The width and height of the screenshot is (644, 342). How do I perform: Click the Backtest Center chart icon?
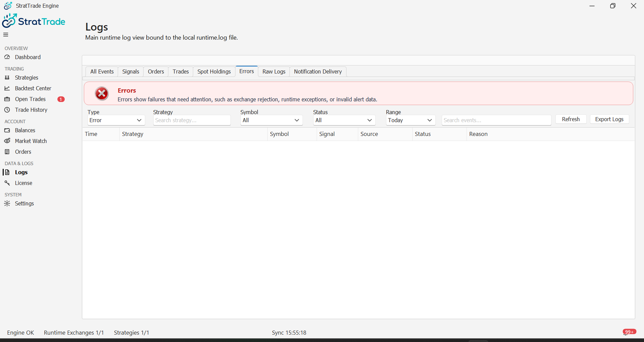tap(7, 88)
